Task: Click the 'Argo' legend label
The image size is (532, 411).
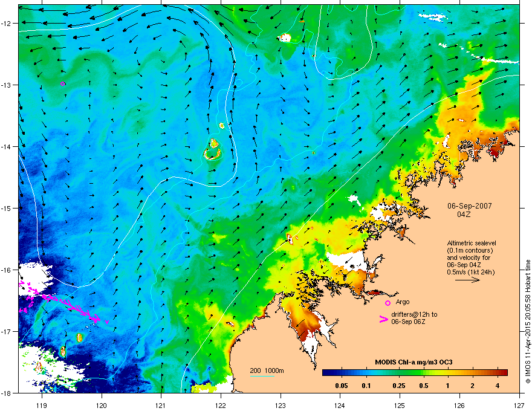Action: pos(403,302)
